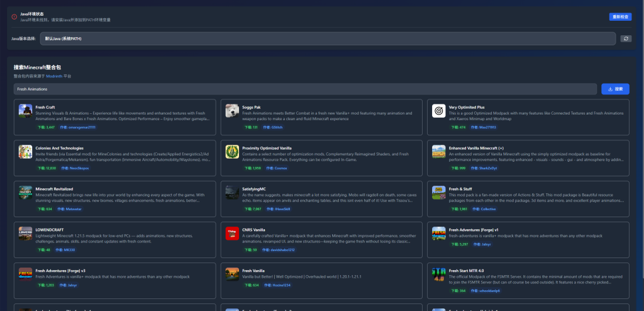Click the author tag MK330
Viewport: 644px width, 311px height.
[x=65, y=250]
